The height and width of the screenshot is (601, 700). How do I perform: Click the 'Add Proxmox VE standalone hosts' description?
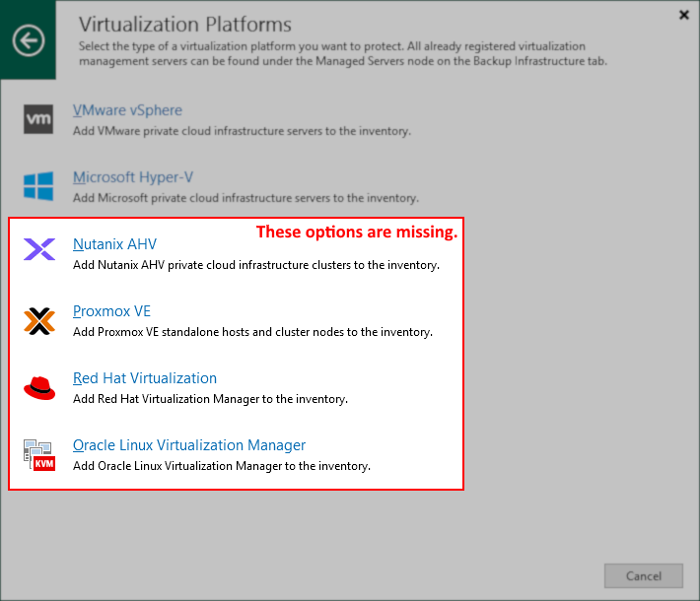252,332
